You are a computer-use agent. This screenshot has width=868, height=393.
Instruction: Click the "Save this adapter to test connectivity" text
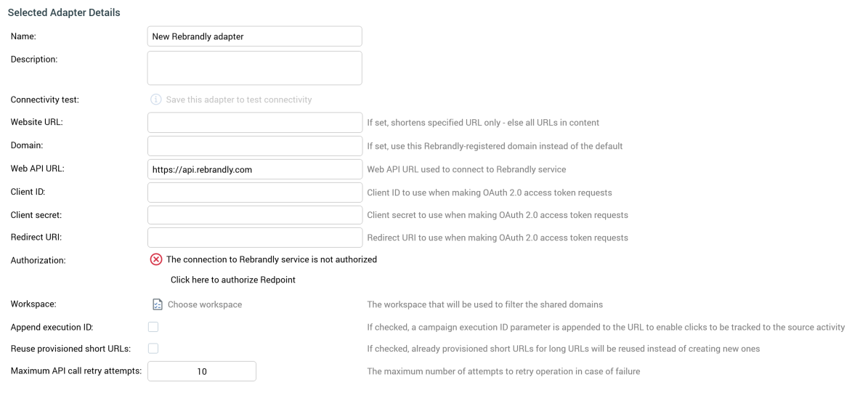(x=238, y=100)
